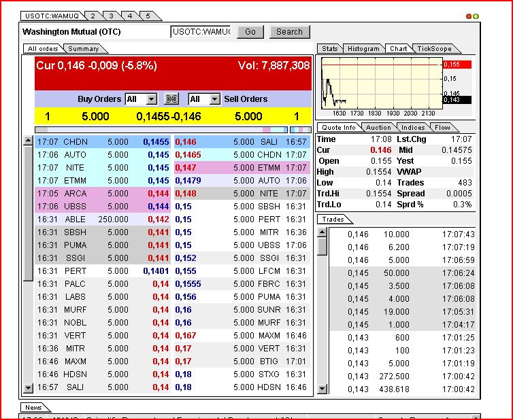Select the Trades tab
This screenshot has height=420, width=513.
[333, 220]
